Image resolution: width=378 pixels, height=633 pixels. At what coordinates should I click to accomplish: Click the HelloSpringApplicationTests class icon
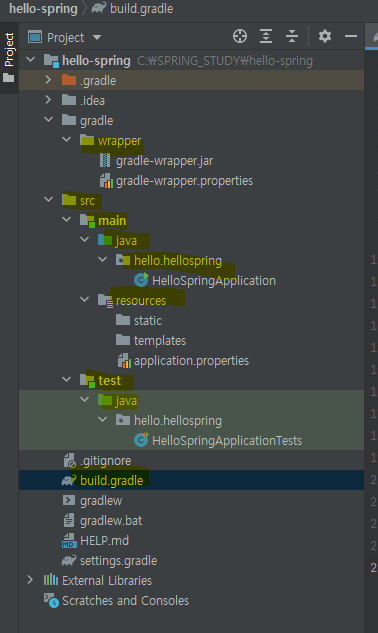point(141,440)
